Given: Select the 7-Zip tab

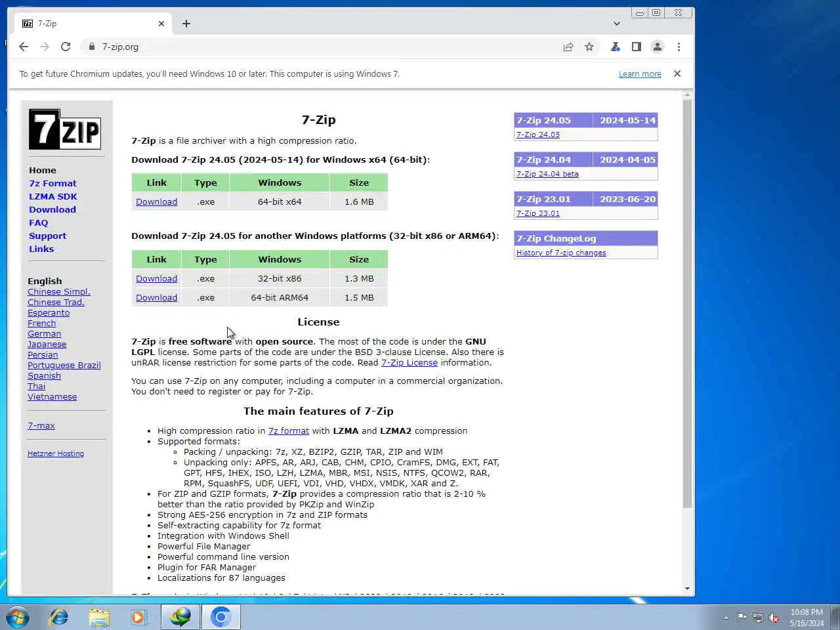Looking at the screenshot, I should pyautogui.click(x=92, y=24).
